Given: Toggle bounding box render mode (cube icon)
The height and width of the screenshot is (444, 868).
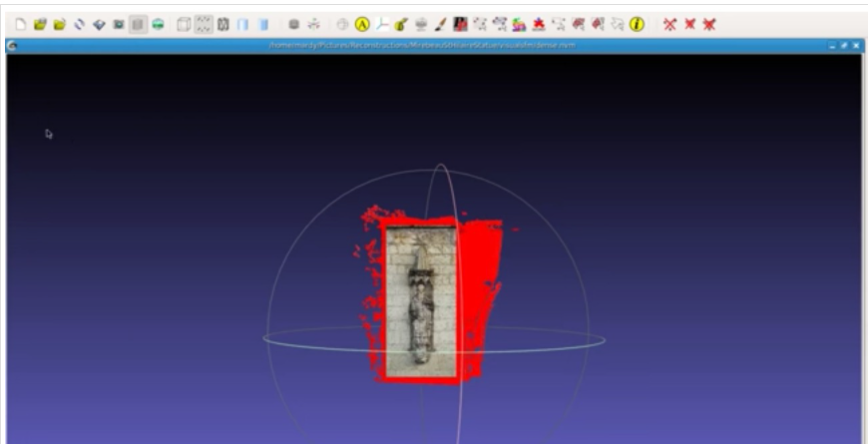Looking at the screenshot, I should [184, 24].
